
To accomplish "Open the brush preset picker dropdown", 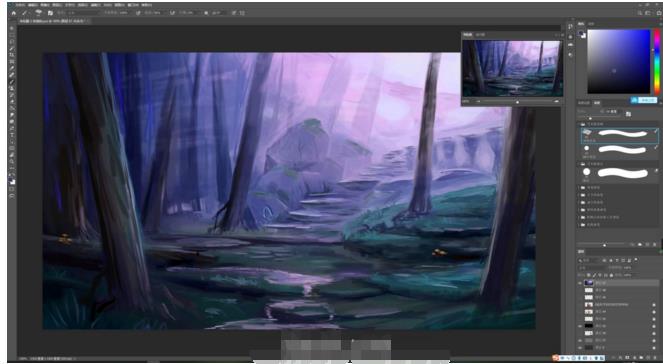I will [38, 13].
